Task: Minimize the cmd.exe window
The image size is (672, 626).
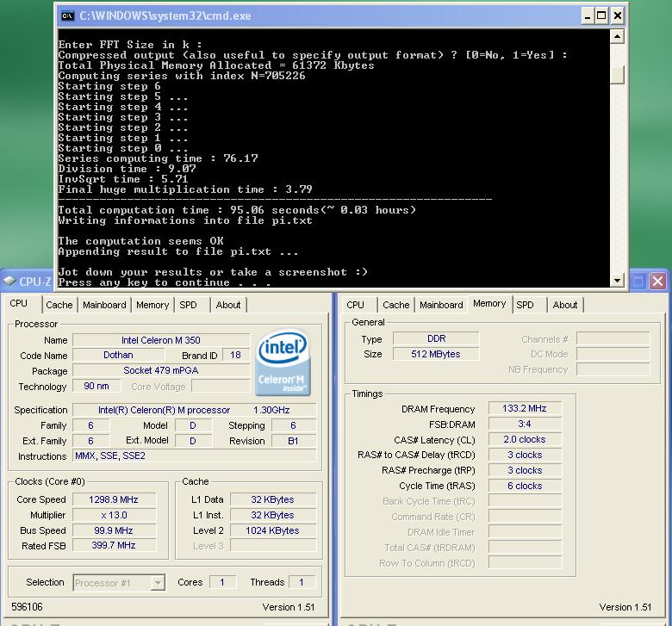Action: coord(588,16)
